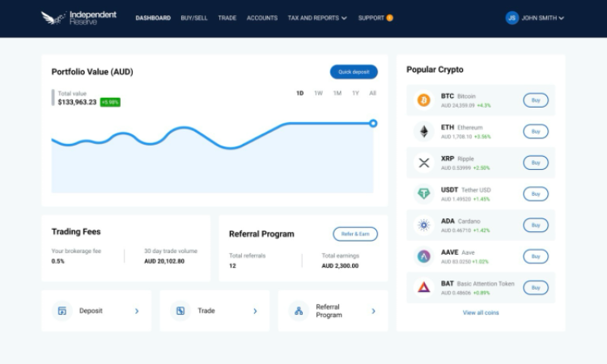Click the BAT Basic Attention Token name
The image size is (607, 364).
478,284
